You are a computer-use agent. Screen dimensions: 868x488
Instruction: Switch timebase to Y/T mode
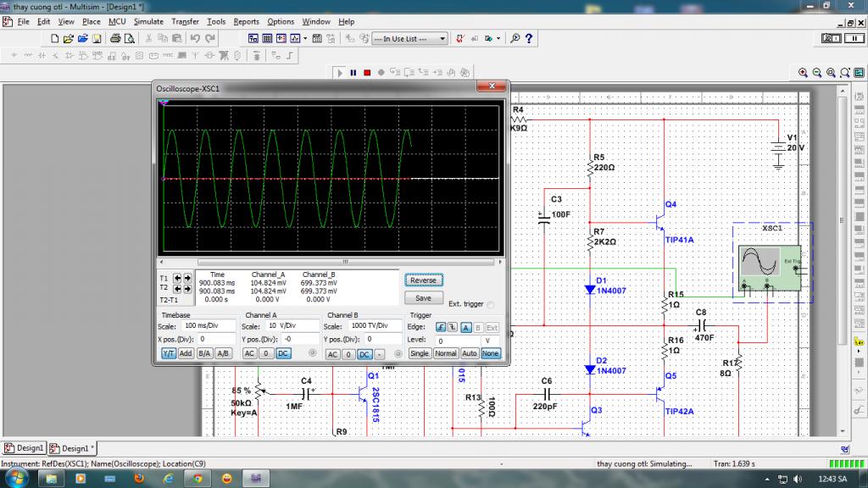coord(169,353)
